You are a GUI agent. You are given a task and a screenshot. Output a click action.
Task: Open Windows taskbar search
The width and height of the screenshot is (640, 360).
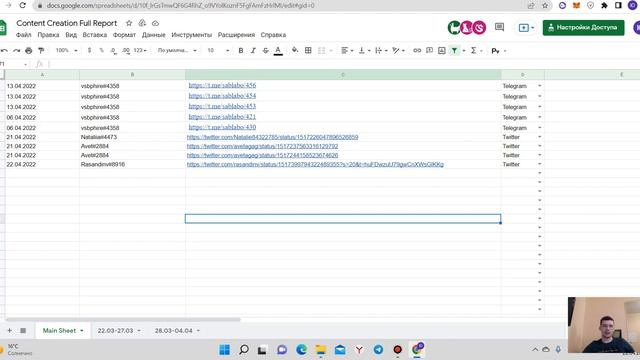[244, 350]
